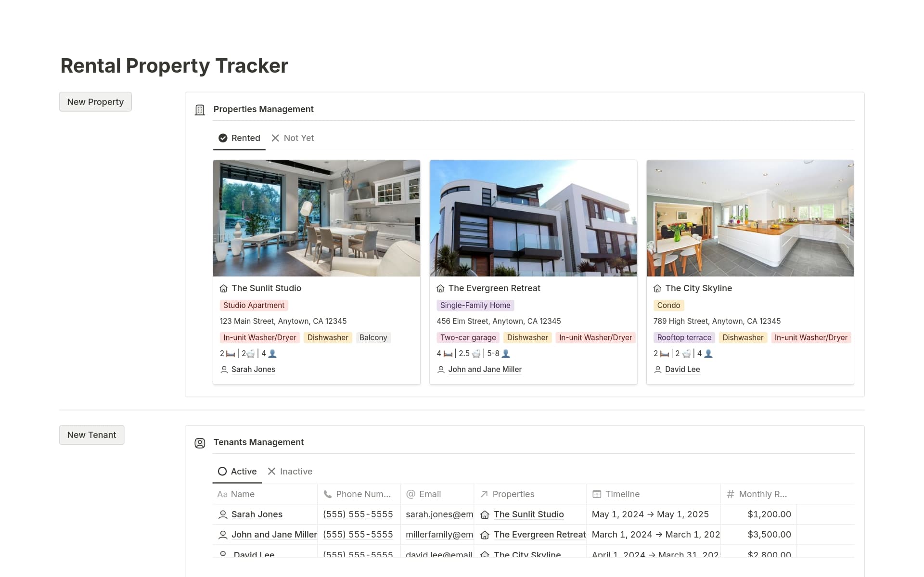
Task: Click the calendar icon in the Timeline column header
Action: click(x=597, y=494)
